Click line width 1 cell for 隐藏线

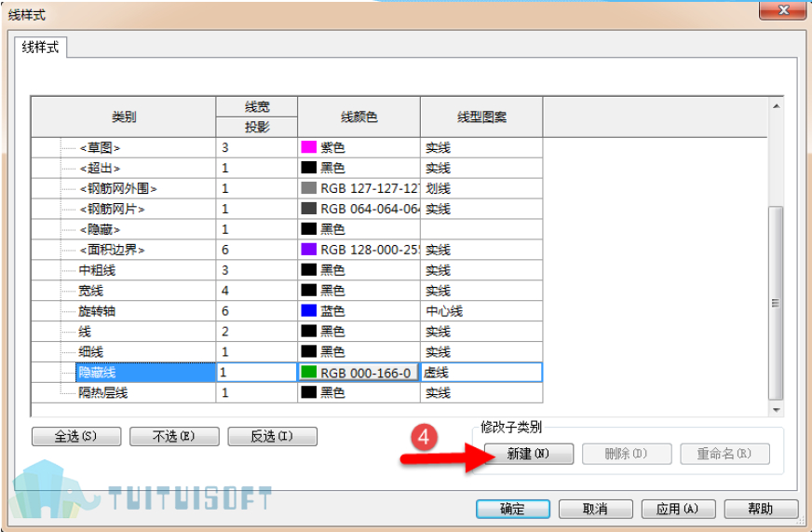tap(256, 373)
